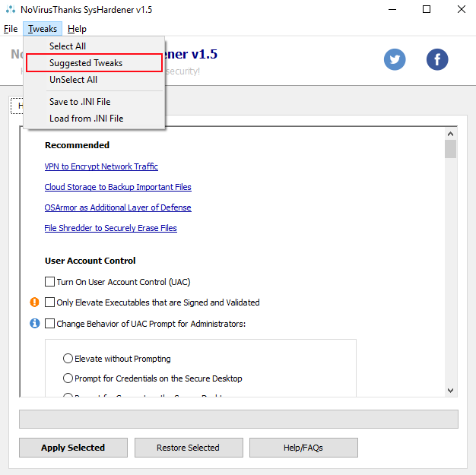476x475 pixels.
Task: Click the Apply Selected button
Action: 73,448
